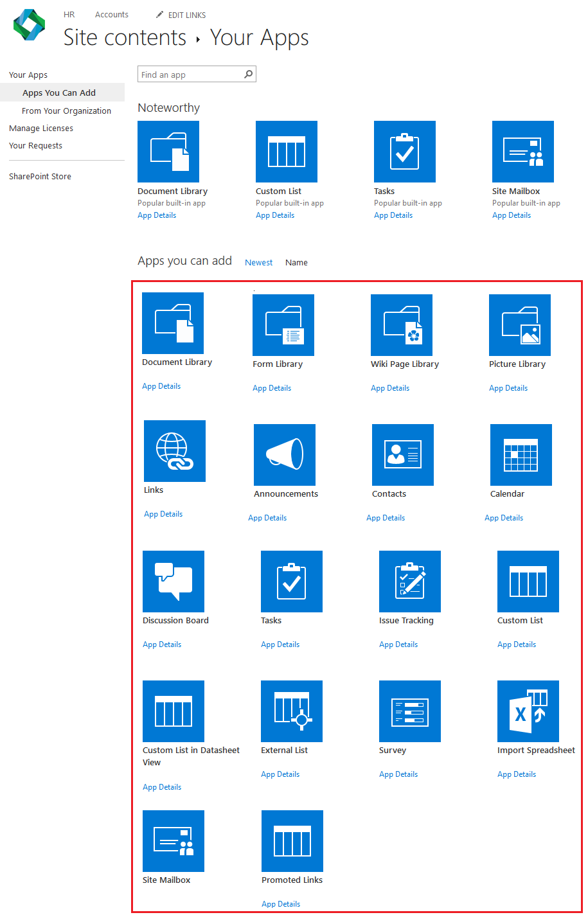This screenshot has height=915, width=588.
Task: Select the Picture Library tile
Action: 519,325
